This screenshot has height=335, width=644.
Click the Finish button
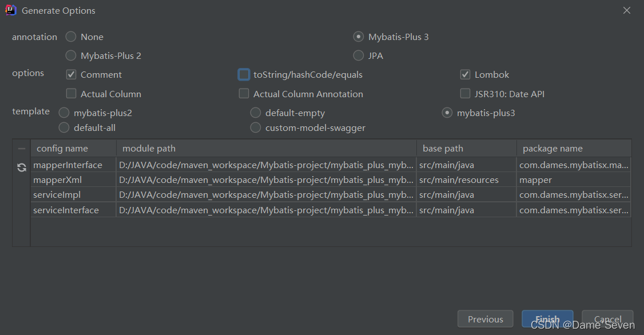pos(547,319)
